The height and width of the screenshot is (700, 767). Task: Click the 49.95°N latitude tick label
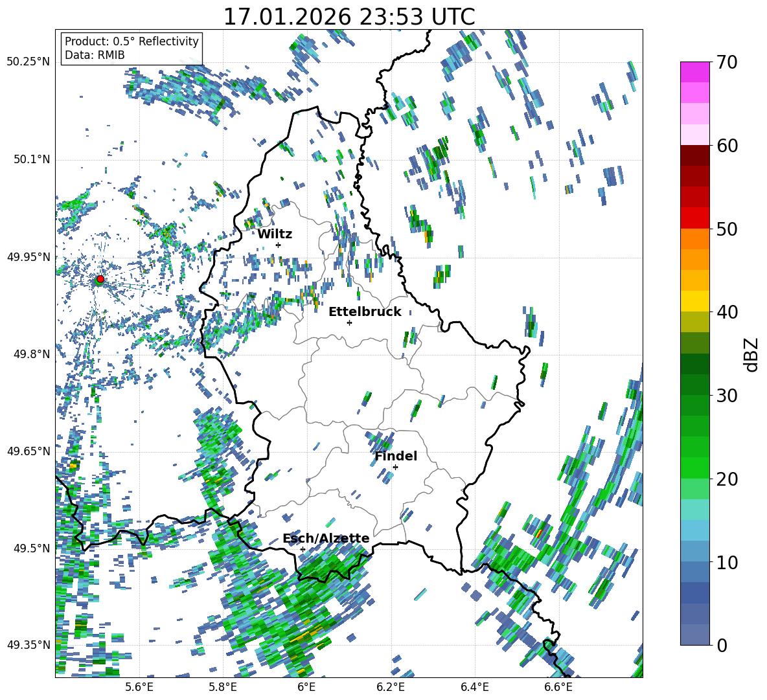point(29,256)
